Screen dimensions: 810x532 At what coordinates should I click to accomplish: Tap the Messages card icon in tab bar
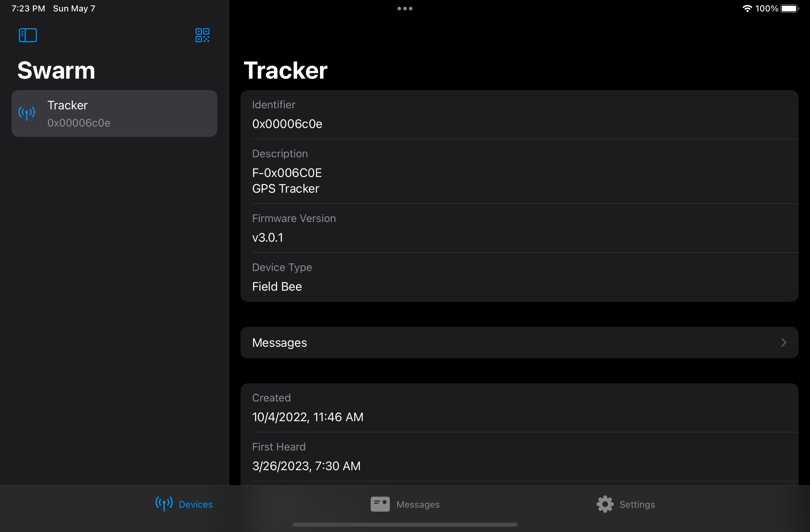click(x=380, y=504)
